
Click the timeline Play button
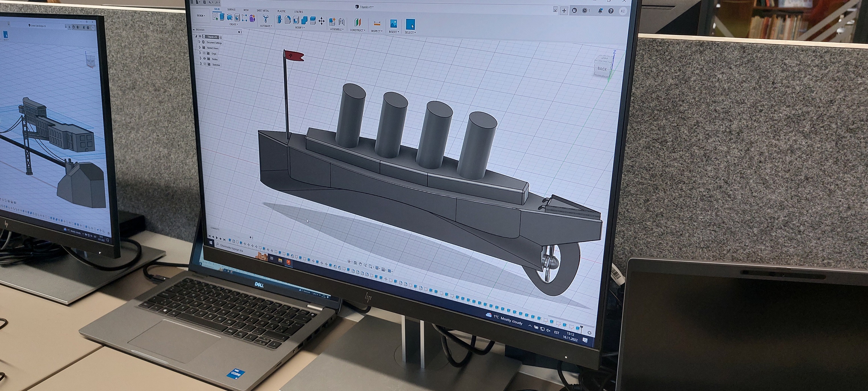pos(217,238)
